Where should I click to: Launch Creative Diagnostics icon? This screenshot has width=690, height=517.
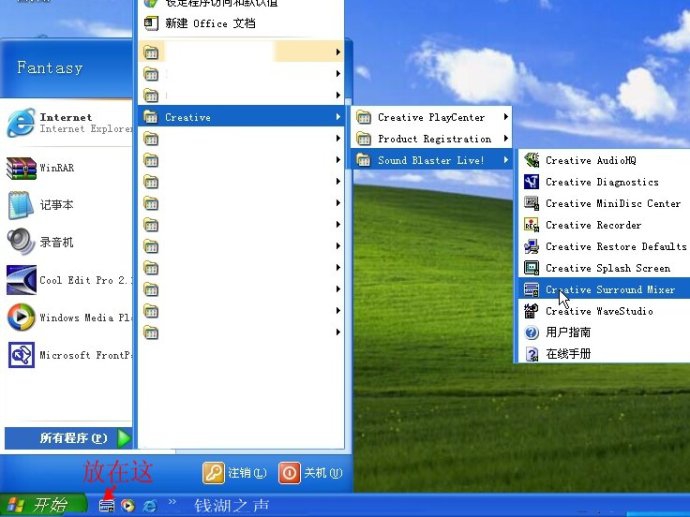(x=531, y=182)
